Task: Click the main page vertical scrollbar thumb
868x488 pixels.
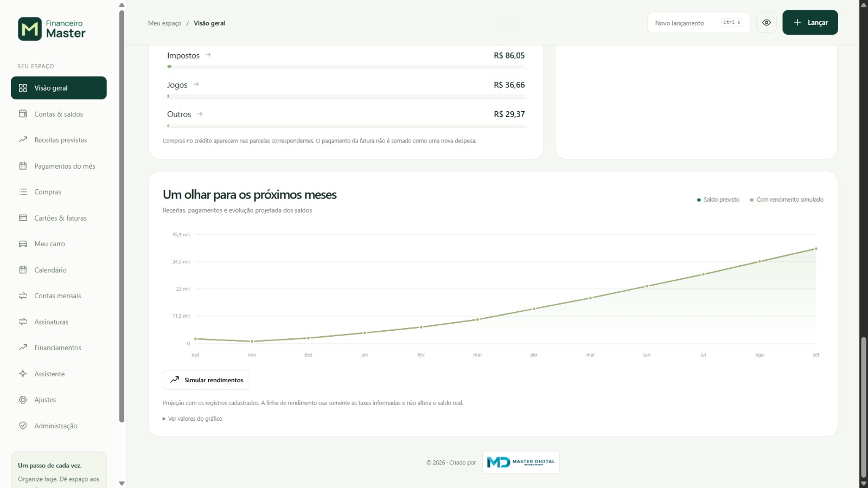Action: point(864,408)
